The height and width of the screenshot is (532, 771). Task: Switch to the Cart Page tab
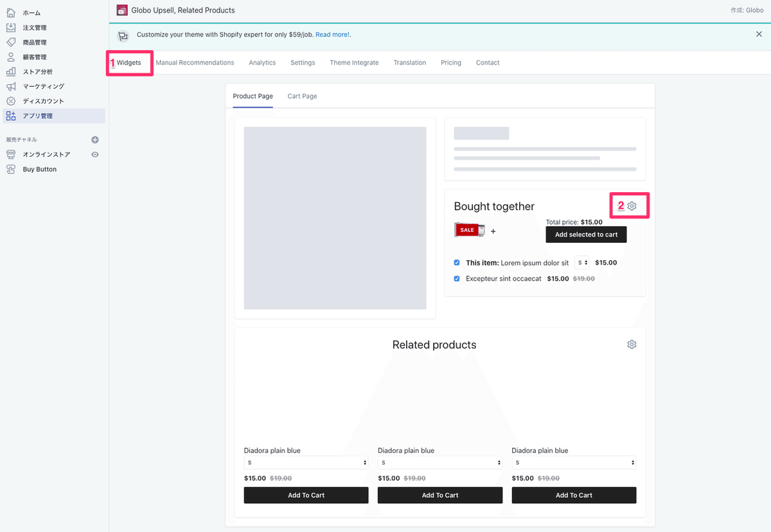302,96
